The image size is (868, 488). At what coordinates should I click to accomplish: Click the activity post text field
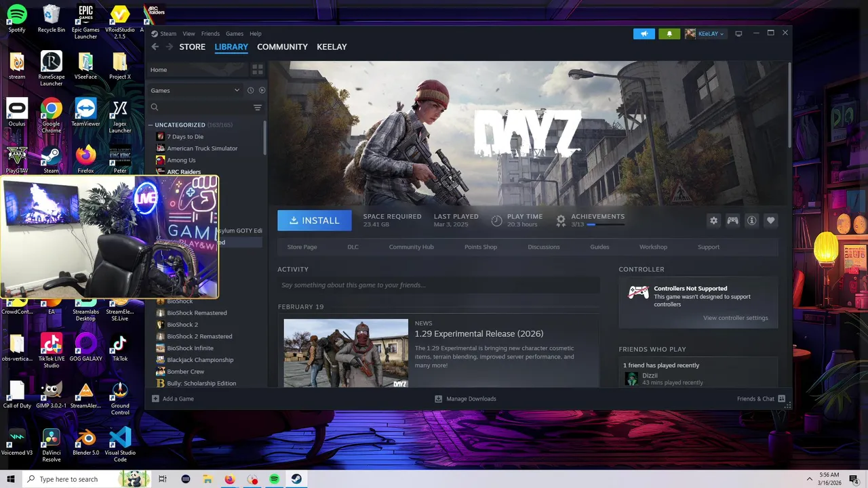click(x=438, y=285)
